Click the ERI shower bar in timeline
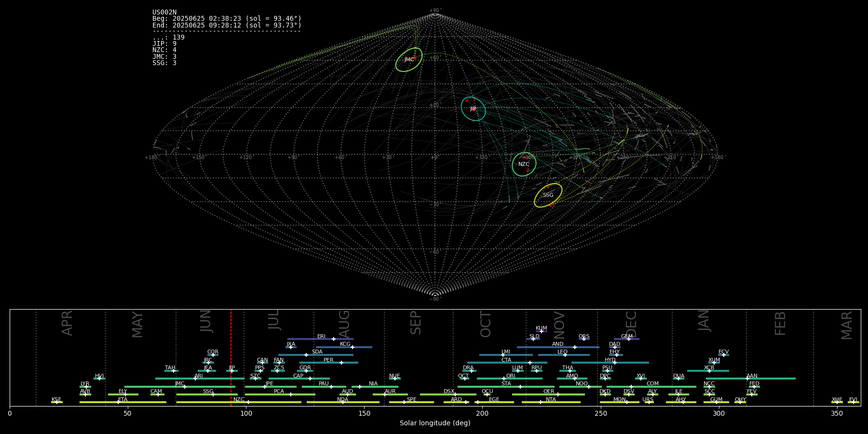This screenshot has height=434, width=868. point(320,339)
